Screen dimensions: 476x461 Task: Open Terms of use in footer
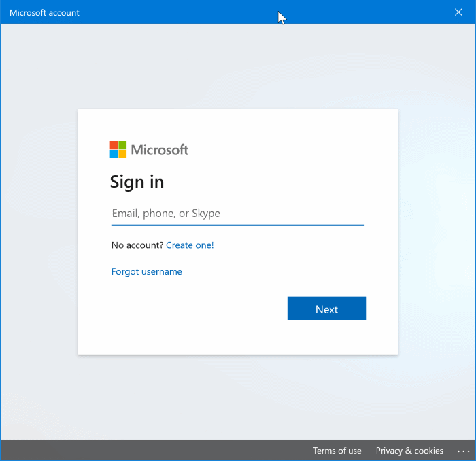pyautogui.click(x=337, y=451)
